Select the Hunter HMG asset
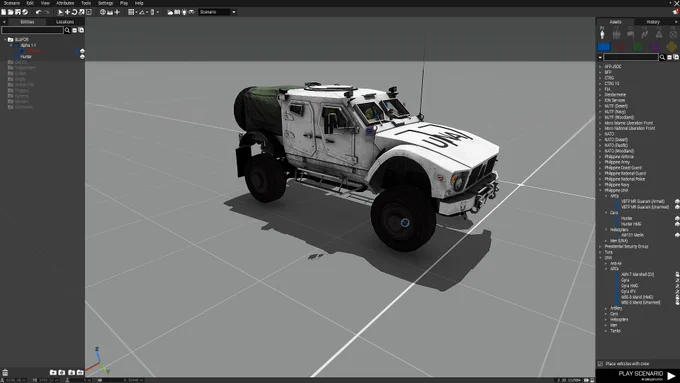 [x=631, y=224]
